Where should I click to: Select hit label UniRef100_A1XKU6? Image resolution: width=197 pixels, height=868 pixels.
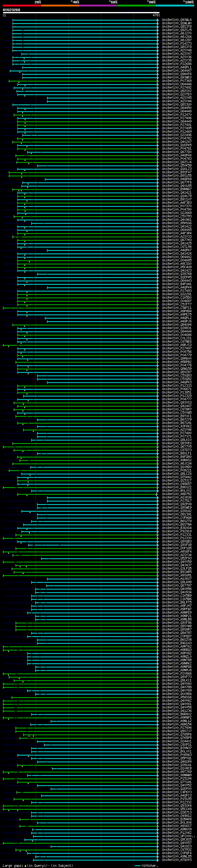[x=177, y=498]
